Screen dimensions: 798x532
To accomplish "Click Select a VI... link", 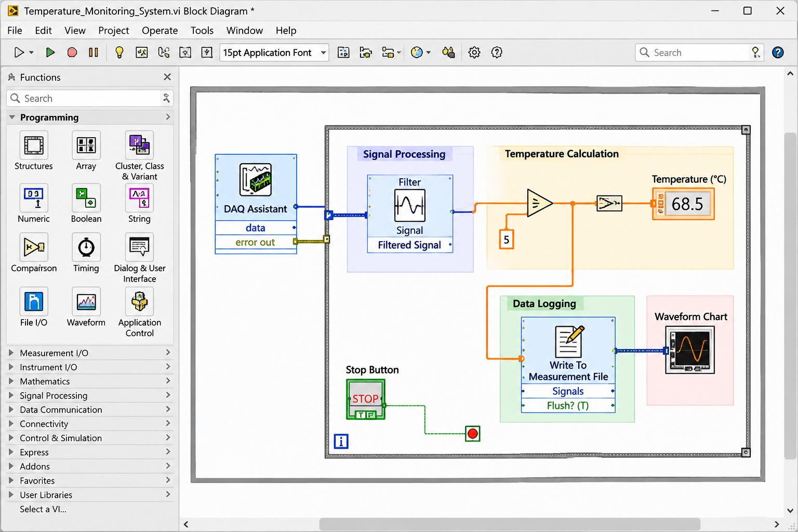I will [x=43, y=510].
